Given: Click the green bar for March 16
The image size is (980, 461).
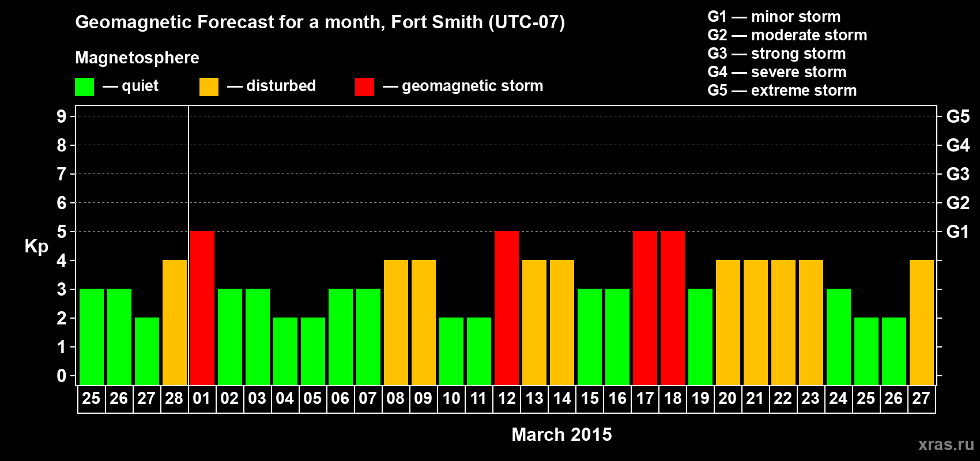Looking at the screenshot, I should point(617,337).
